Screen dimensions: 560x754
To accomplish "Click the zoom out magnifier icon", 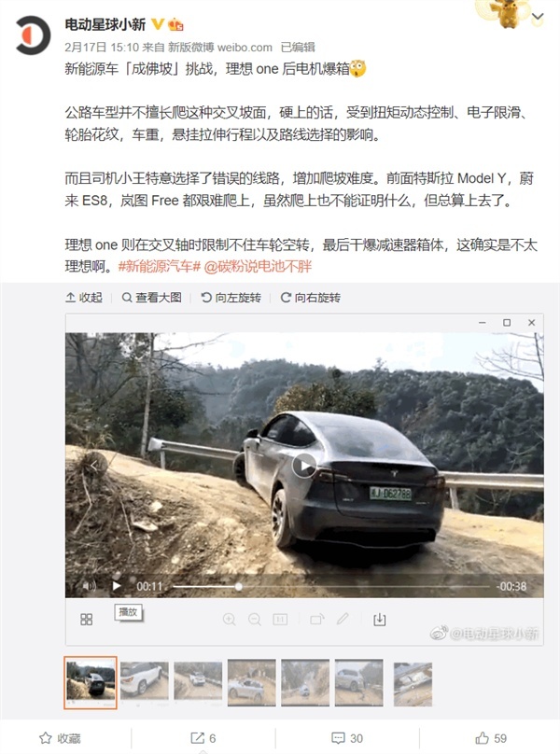I will click(255, 620).
